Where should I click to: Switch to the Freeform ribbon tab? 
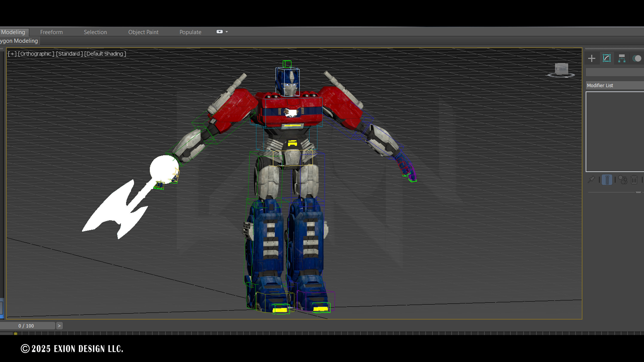pos(51,32)
